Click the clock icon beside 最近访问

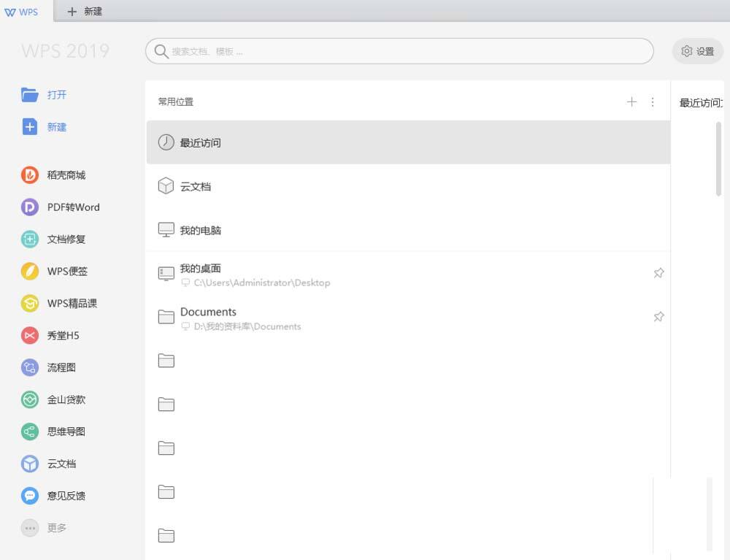tap(166, 142)
